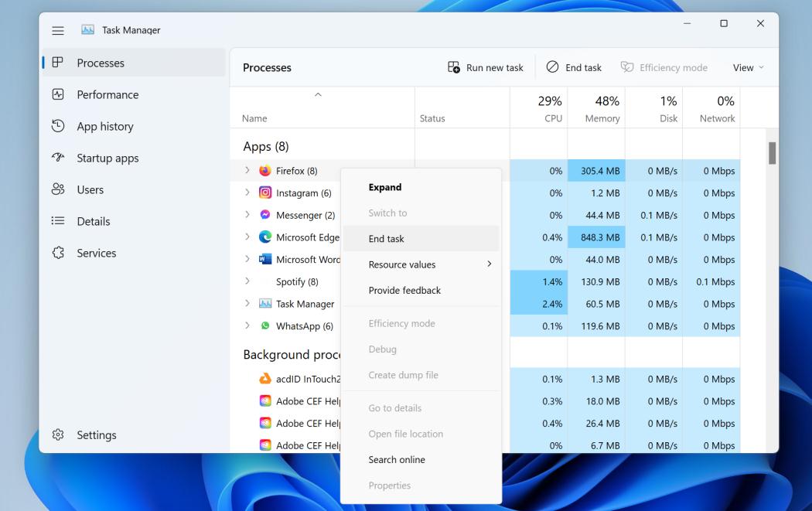
Task: Open the View dropdown
Action: pyautogui.click(x=746, y=67)
